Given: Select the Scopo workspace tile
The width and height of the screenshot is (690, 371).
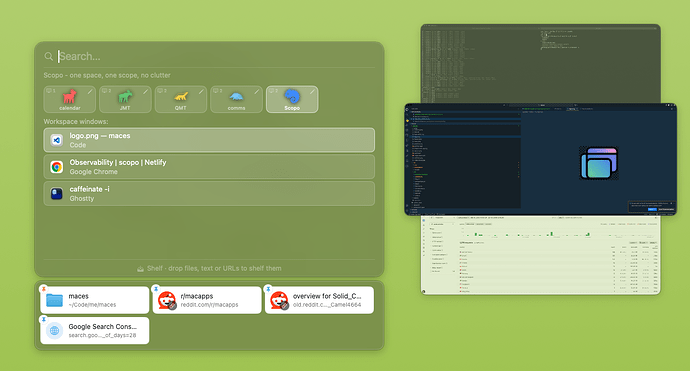Looking at the screenshot, I should coord(292,99).
